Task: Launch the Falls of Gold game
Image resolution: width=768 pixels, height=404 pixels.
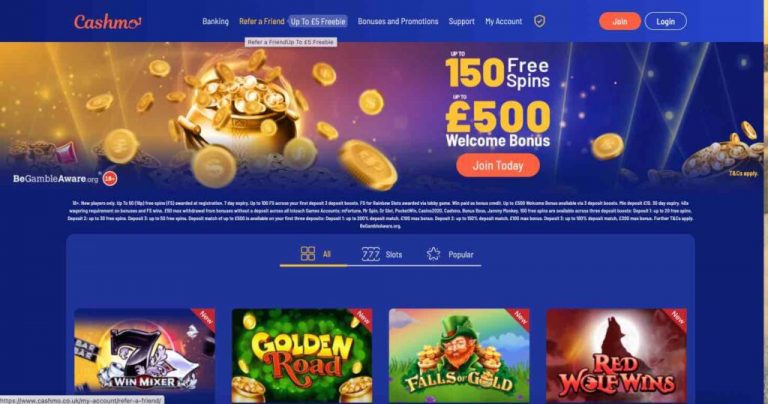Action: pos(459,356)
